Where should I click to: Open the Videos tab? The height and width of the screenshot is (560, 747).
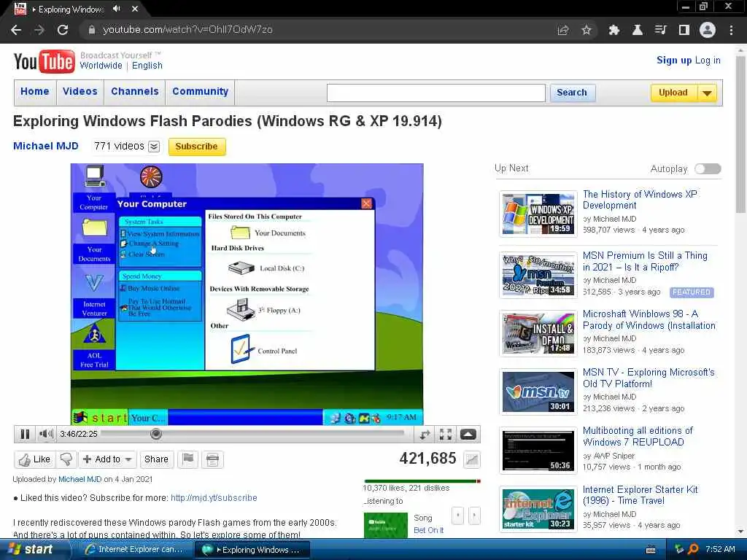click(x=80, y=92)
